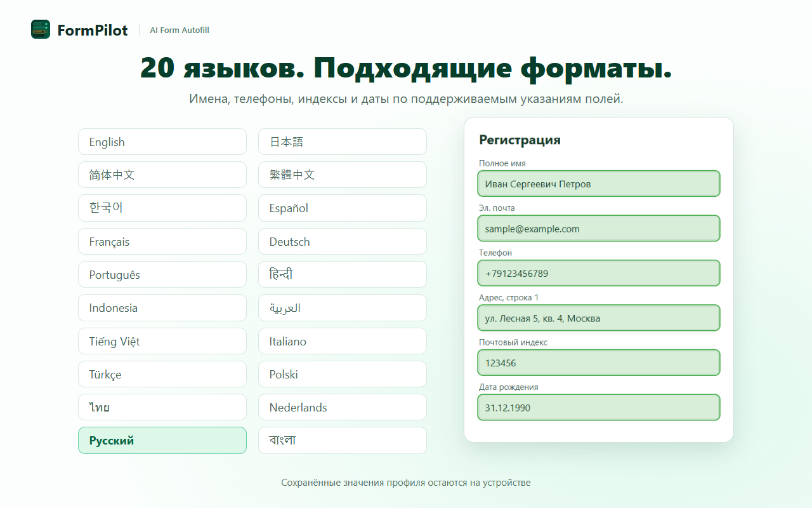Viewport: 812px width, 508px height.
Task: Click the "20 языков. Подходящие форматы." headline
Action: [406, 69]
